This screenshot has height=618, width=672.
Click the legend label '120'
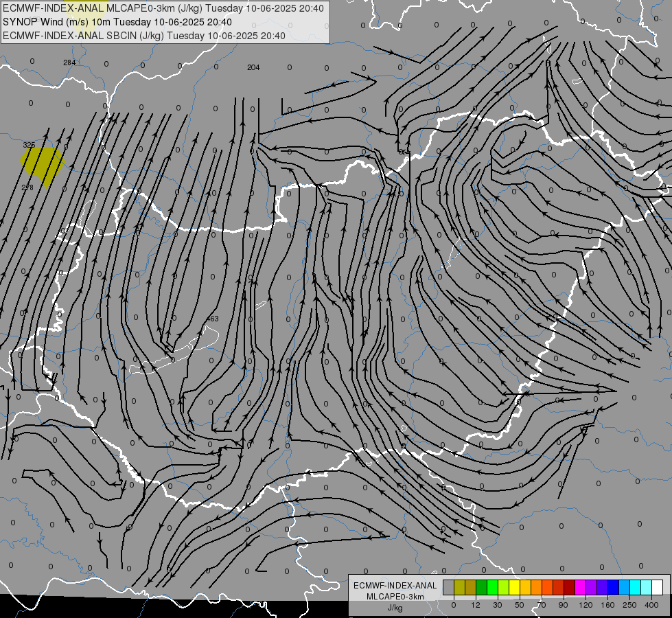click(586, 605)
